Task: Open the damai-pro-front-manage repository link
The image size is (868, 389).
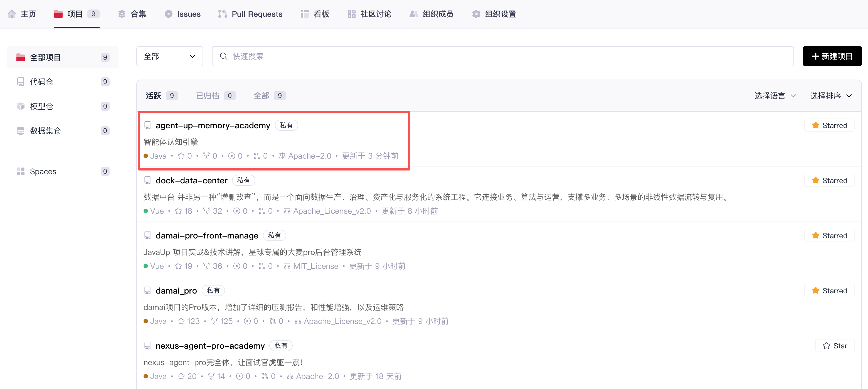Action: pyautogui.click(x=207, y=236)
